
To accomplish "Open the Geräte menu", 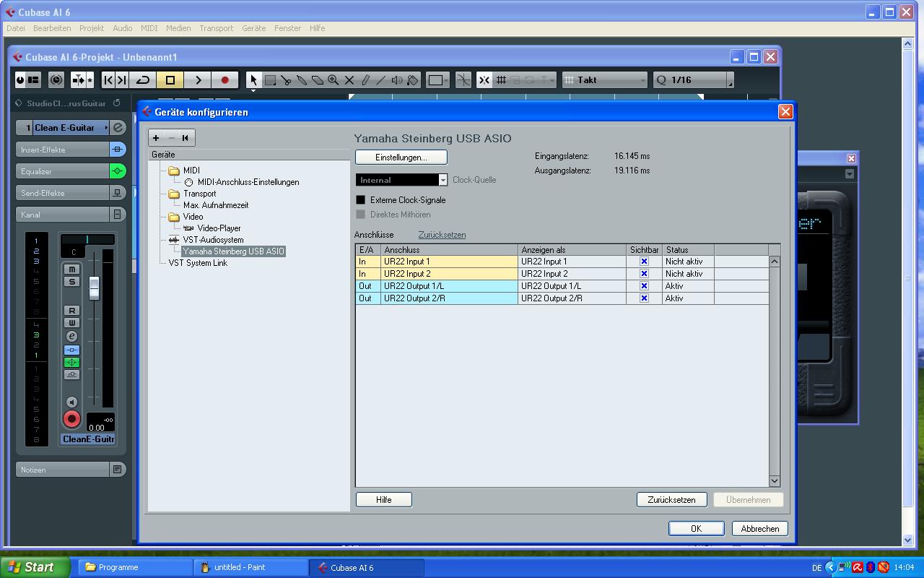I will click(x=254, y=28).
